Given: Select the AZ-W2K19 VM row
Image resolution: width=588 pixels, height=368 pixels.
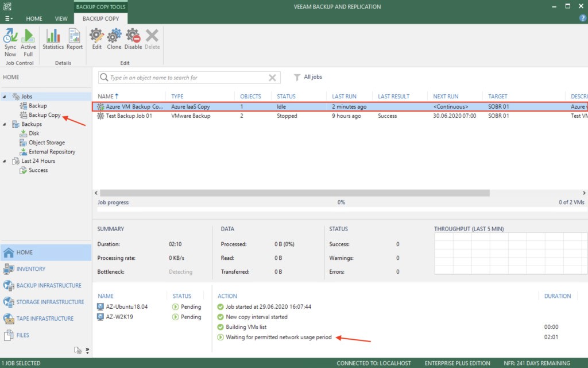Looking at the screenshot, I should (x=149, y=317).
